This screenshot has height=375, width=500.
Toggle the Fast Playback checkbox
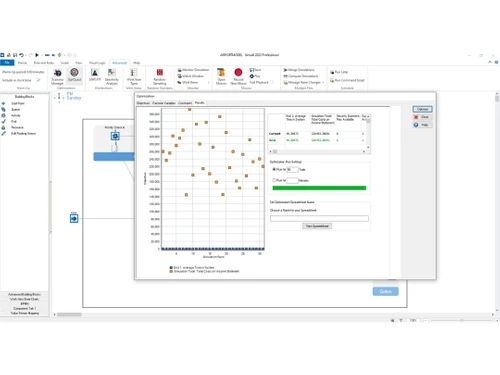click(x=272, y=82)
